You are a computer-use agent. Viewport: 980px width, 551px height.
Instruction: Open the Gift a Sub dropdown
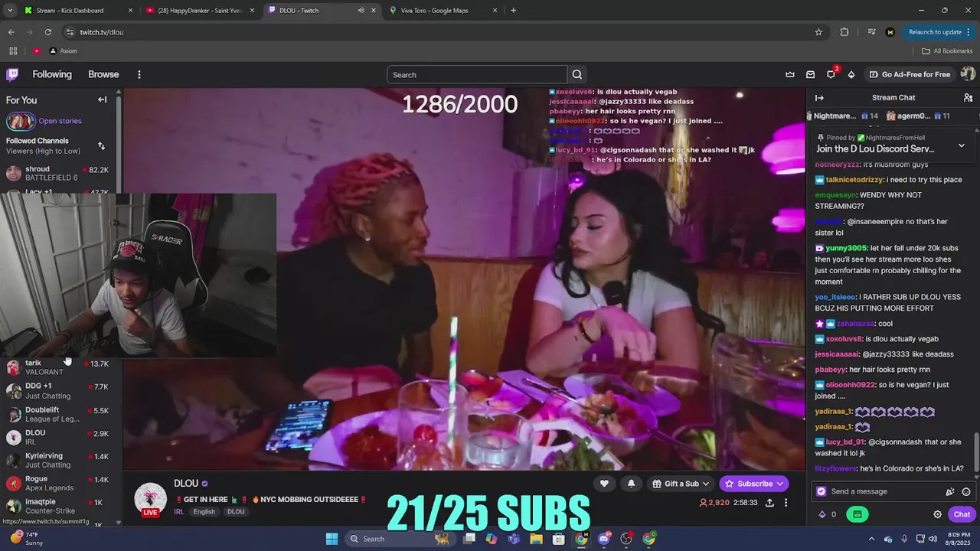click(681, 484)
